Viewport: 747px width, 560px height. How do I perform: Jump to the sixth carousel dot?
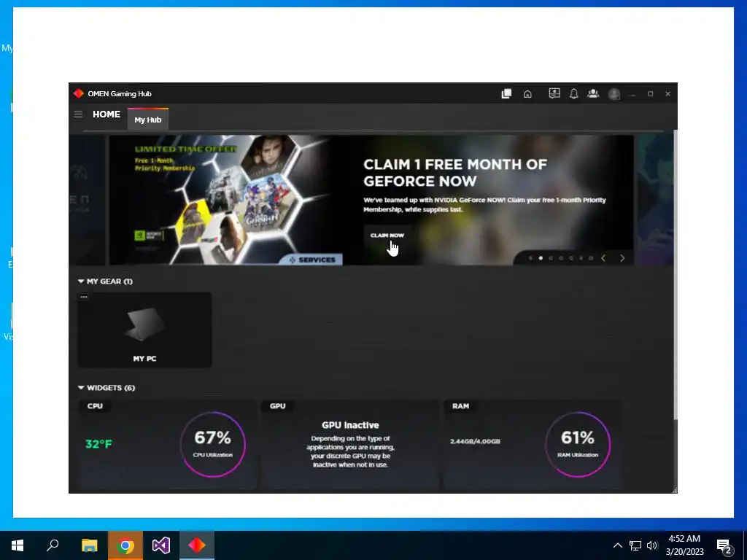pos(581,258)
